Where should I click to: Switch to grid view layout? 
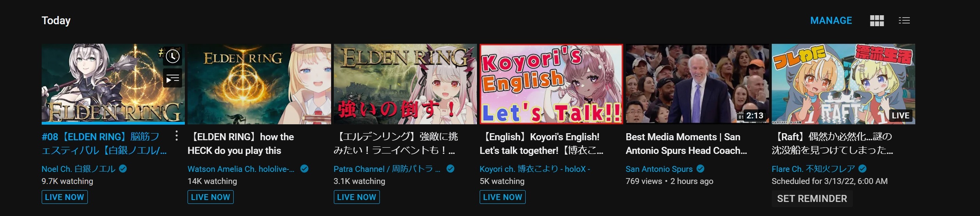click(877, 21)
